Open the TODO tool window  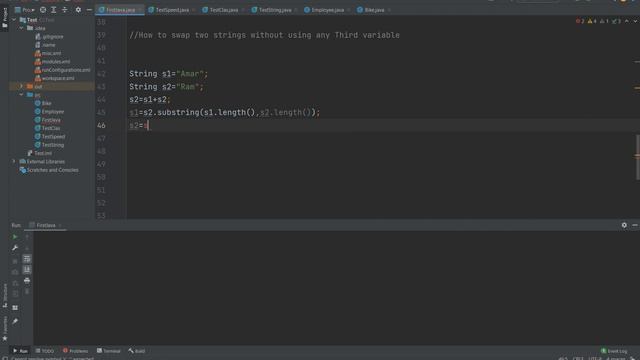pos(44,351)
